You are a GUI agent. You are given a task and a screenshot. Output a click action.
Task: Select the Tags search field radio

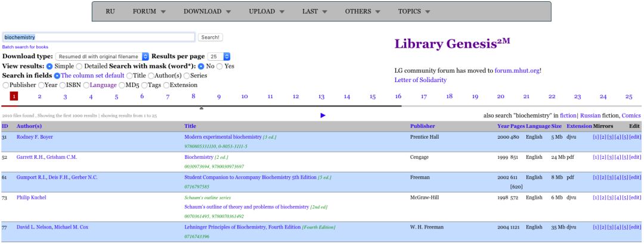(144, 85)
